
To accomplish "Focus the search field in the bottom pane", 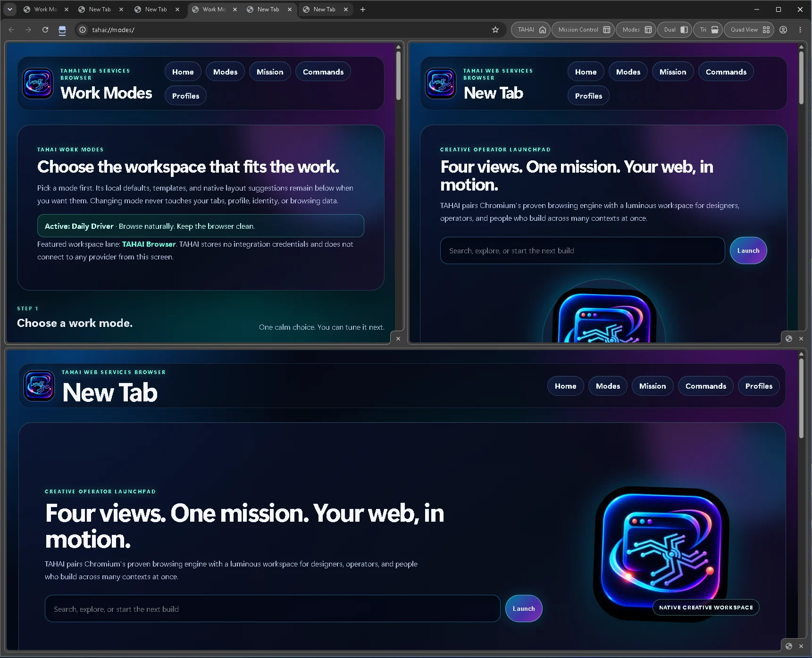I will click(x=272, y=608).
